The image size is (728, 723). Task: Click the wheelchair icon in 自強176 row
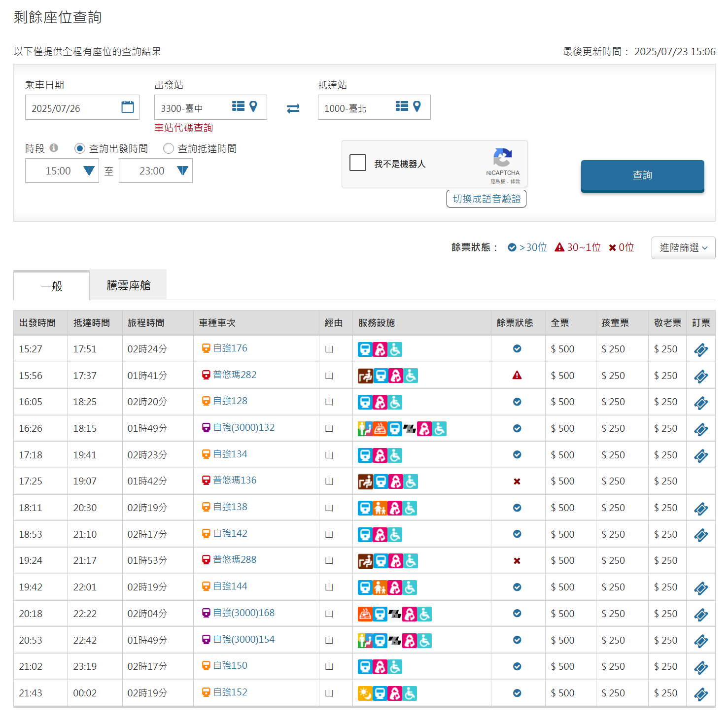(395, 349)
